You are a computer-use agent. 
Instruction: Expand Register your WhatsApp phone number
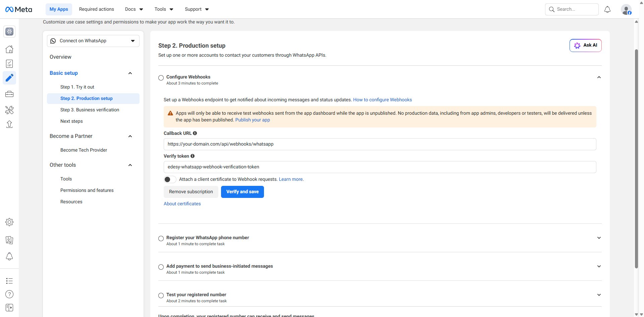tap(599, 238)
